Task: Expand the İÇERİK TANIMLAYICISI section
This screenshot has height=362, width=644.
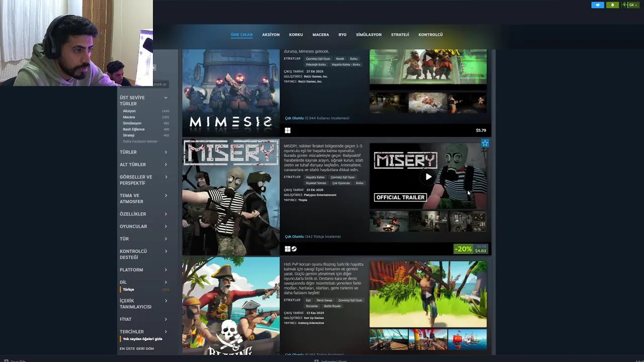Action: 143,304
